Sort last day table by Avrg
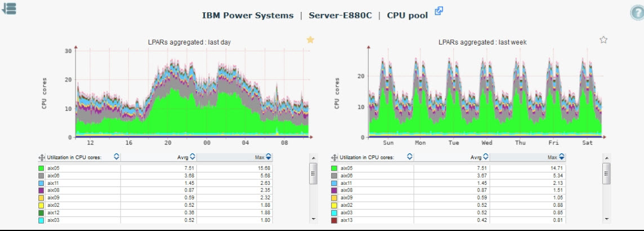Image resolution: width=644 pixels, height=231 pixels. (x=192, y=157)
